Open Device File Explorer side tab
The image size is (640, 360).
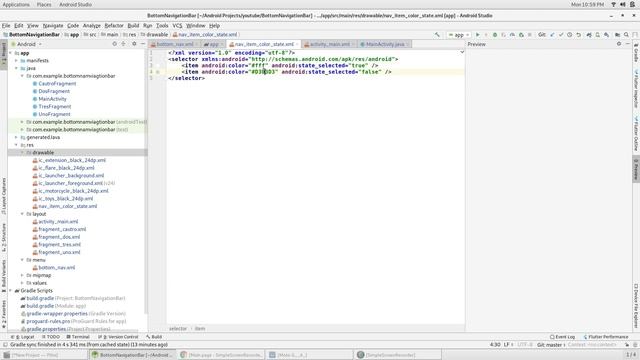(636, 306)
